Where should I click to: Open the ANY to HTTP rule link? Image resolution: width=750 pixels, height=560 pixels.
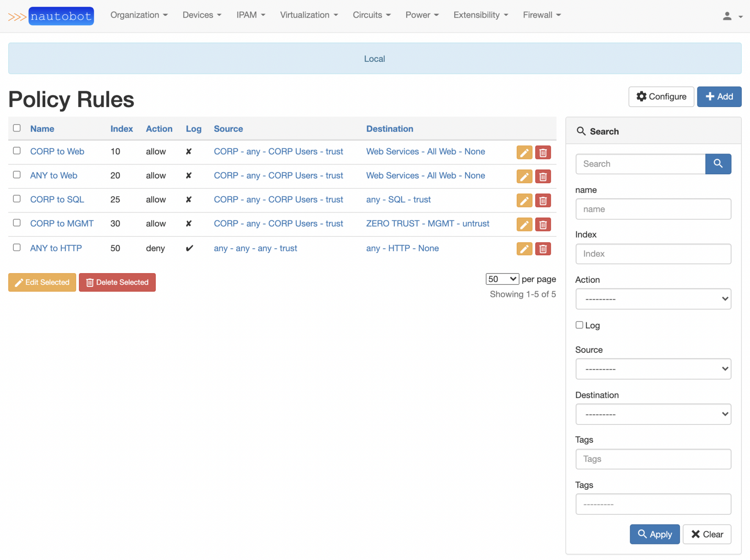tap(56, 248)
